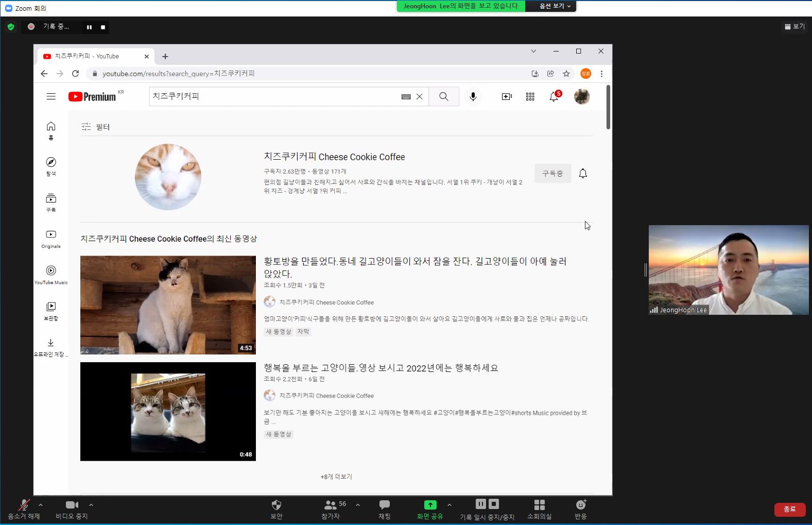
Task: Expand audio options arrow next to mute
Action: pyautogui.click(x=41, y=505)
